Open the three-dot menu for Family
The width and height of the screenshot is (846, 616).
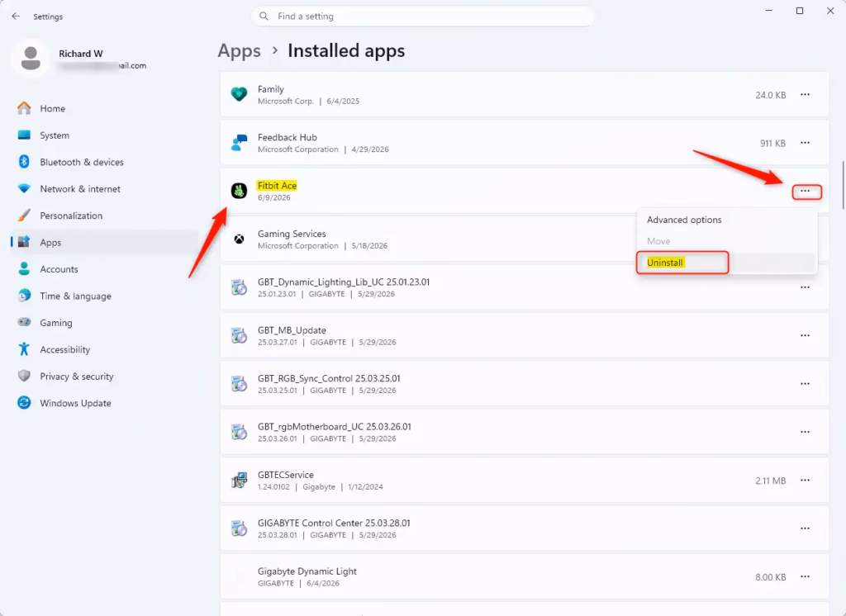tap(805, 94)
